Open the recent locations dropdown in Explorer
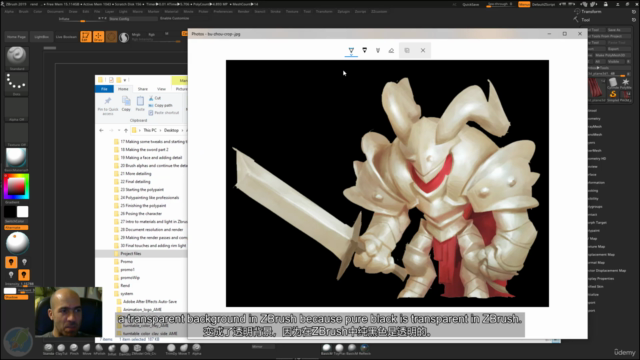This screenshot has width=640, height=360. tap(118, 130)
